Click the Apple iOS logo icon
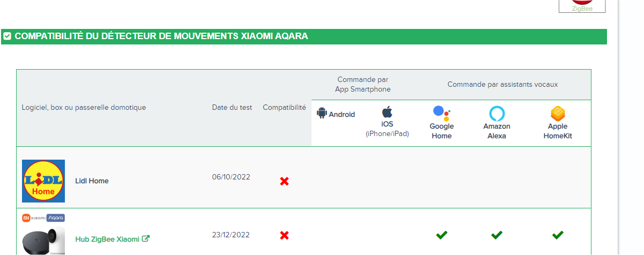Image resolution: width=644 pixels, height=255 pixels. (x=387, y=112)
